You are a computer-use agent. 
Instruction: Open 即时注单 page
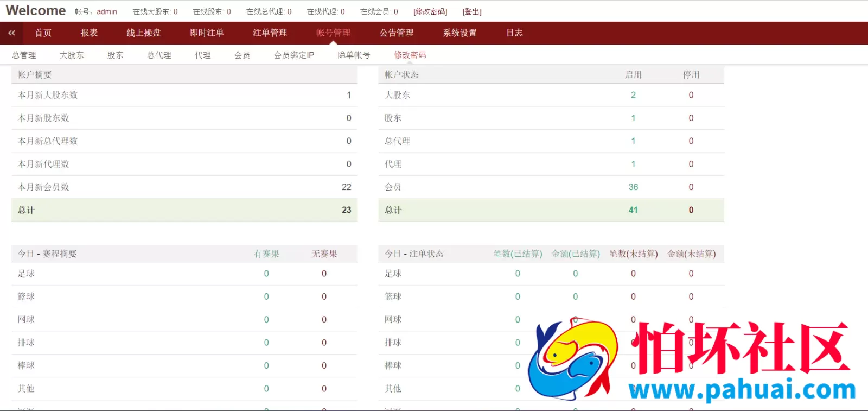point(207,33)
